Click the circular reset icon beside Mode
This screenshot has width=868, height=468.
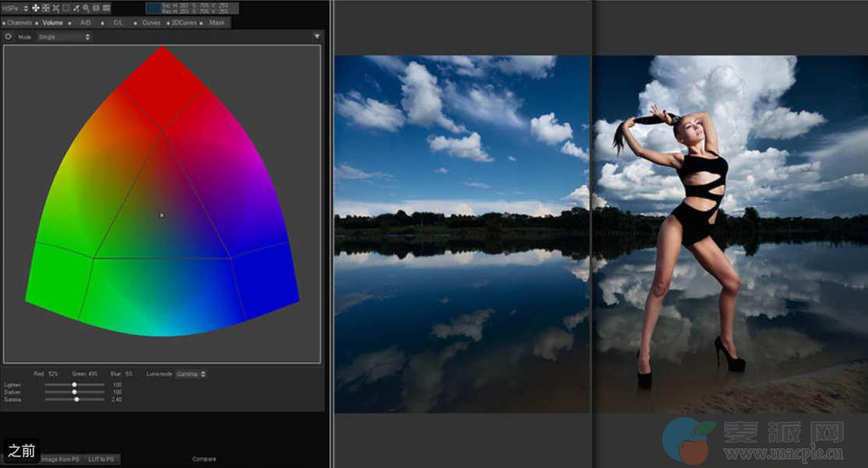coord(9,37)
